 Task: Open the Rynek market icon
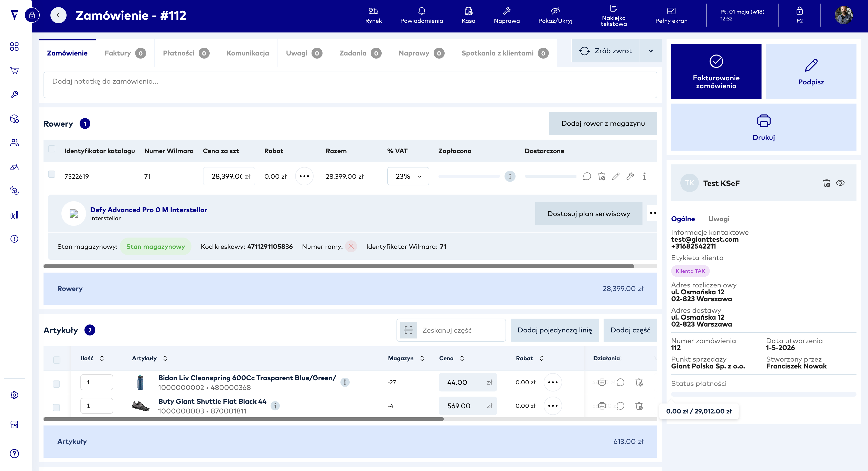coord(373,16)
